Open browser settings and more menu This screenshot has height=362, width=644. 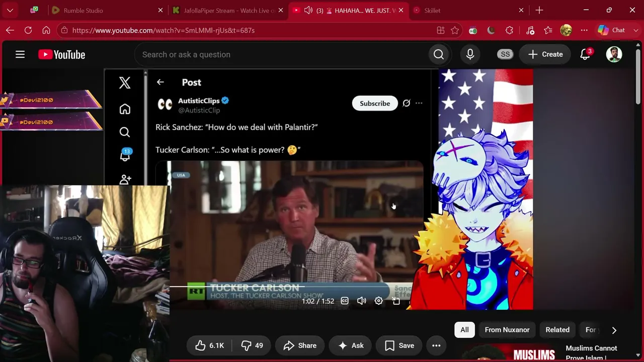(x=584, y=30)
